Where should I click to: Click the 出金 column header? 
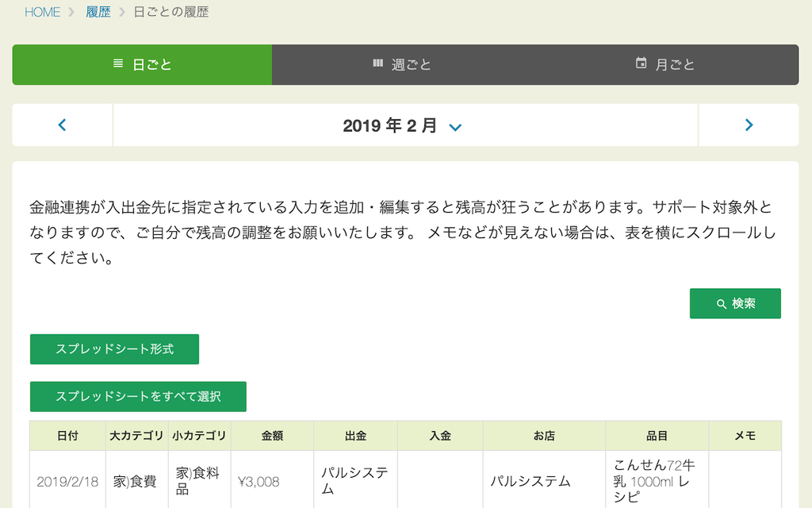coord(356,436)
